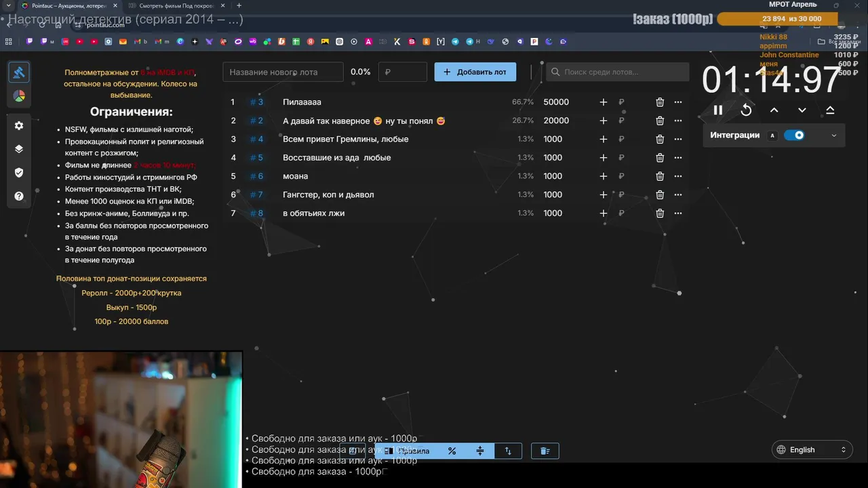Click the compact rows icon in bottom toolbar
Image resolution: width=868 pixels, height=488 pixels.
coord(480,451)
